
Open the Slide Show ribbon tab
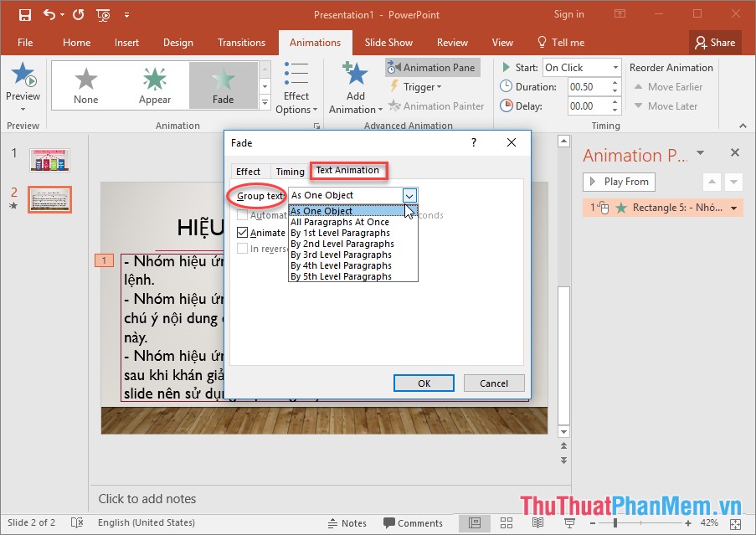[x=388, y=42]
